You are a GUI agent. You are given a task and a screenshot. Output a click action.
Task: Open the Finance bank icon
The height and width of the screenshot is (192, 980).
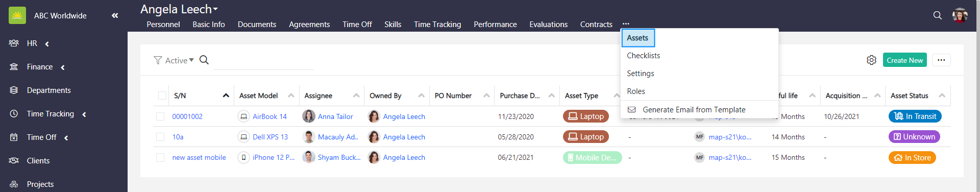(14, 67)
